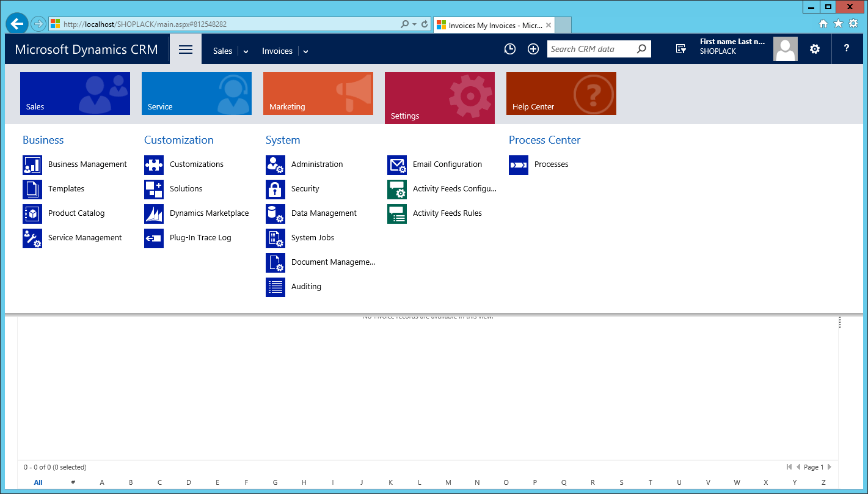Open the System Jobs icon
Viewport: 868px width, 494px height.
coord(275,238)
